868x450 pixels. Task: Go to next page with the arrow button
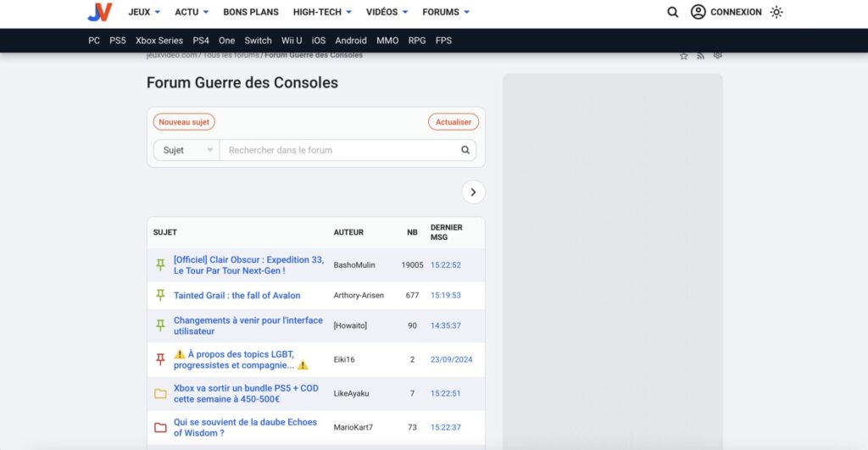[x=473, y=192]
